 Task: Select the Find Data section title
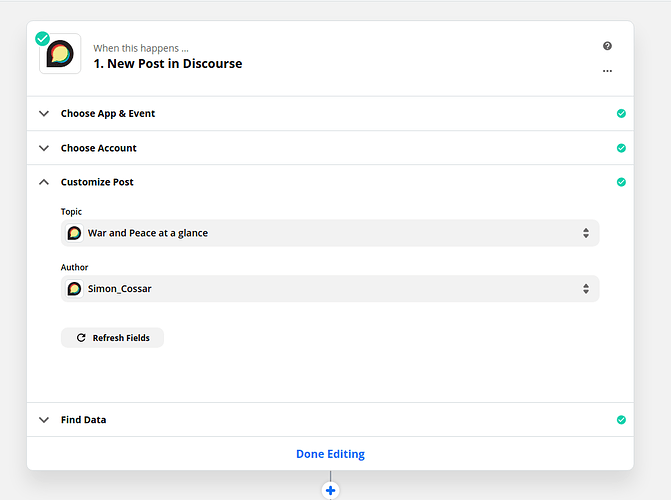point(83,420)
